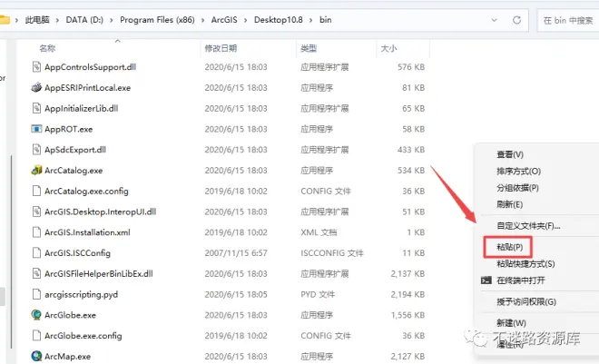Open 新建(W) submenu
Screen dimensions: 599x364
(x=511, y=323)
